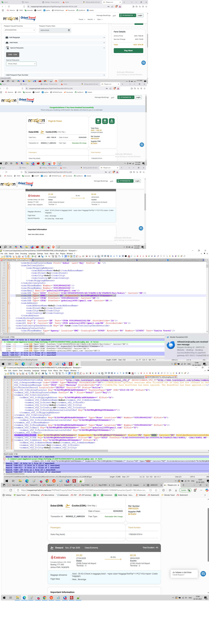209x644 pixels.
Task: Click the Pay Now button
Action: 128,51
